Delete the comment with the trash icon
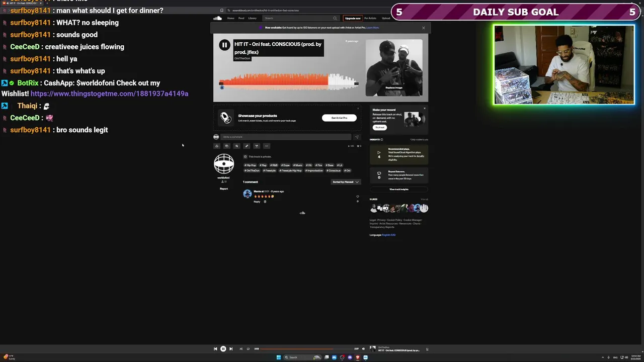This screenshot has height=362, width=644. 265,202
